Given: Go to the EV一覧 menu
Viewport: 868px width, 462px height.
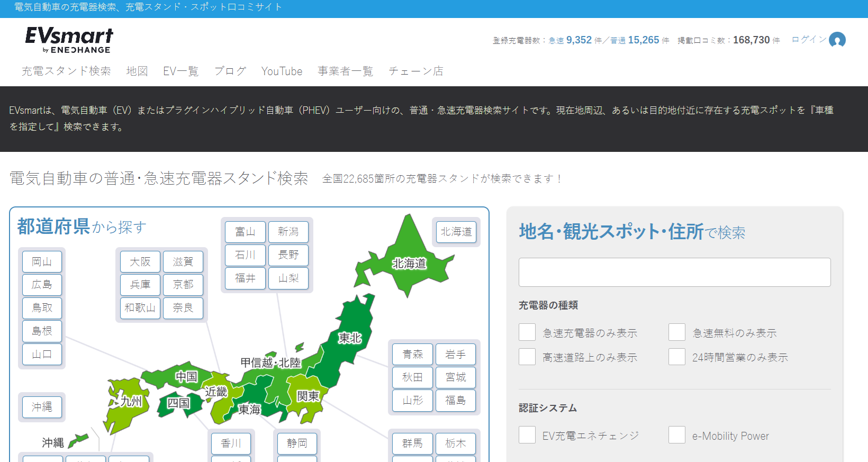Looking at the screenshot, I should tap(180, 71).
